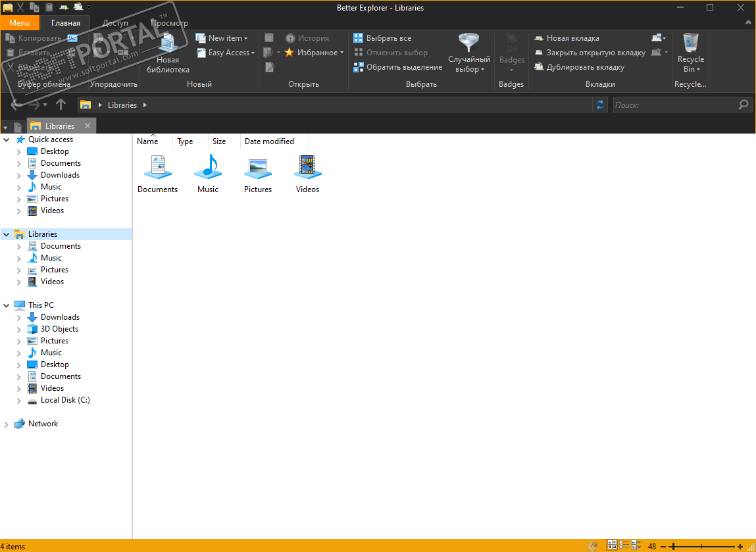
Task: Select the Pictures library thumbnail
Action: 258,174
